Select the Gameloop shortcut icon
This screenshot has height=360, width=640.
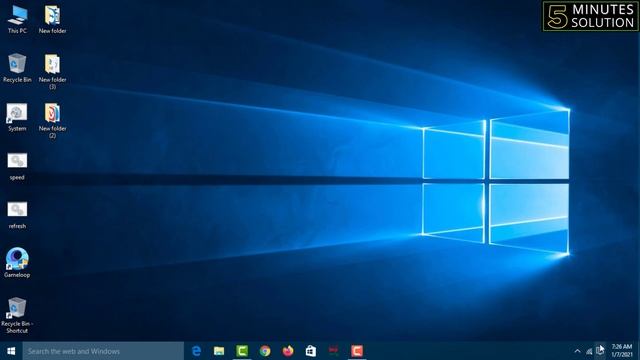17,262
